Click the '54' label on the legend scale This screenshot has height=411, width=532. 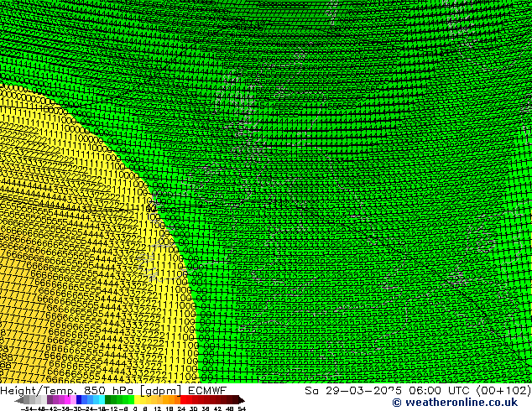(242, 408)
